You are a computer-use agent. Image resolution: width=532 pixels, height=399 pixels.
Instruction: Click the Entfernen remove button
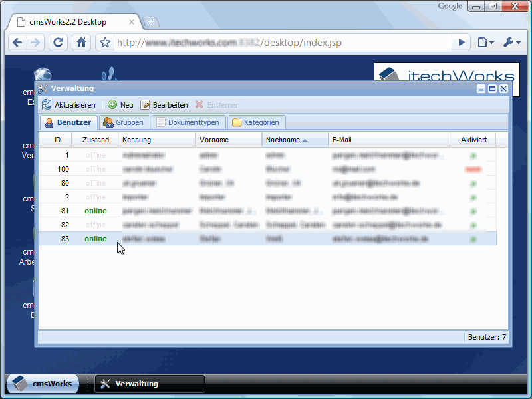(217, 105)
